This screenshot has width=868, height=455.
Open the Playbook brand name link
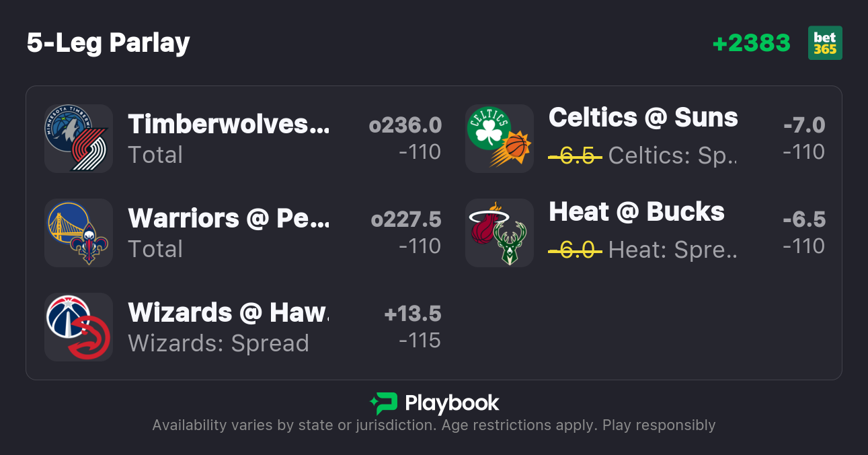pos(452,403)
